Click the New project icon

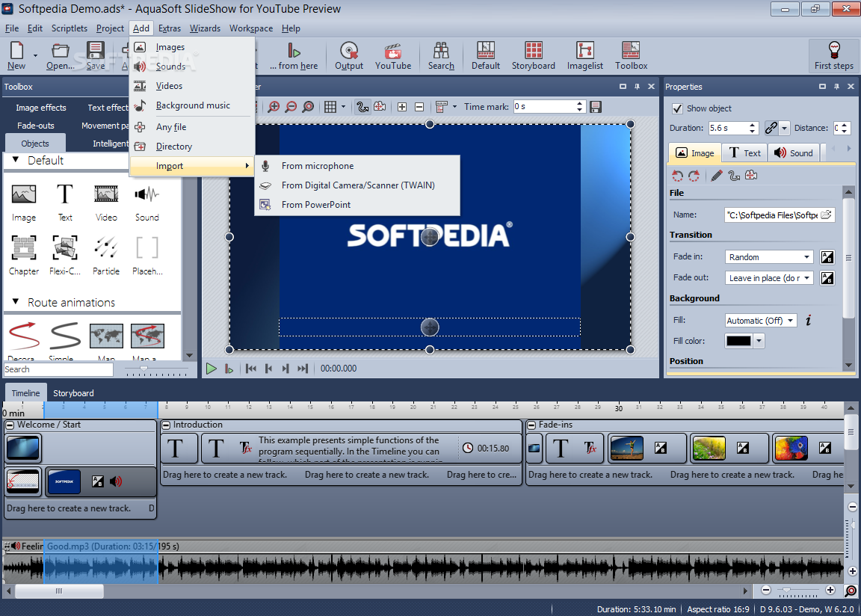pyautogui.click(x=16, y=55)
